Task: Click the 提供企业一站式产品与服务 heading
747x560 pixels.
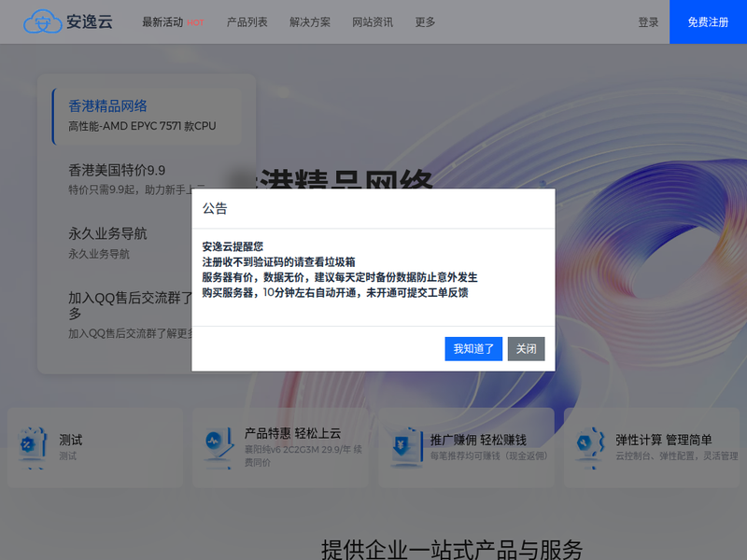Action: (452, 550)
